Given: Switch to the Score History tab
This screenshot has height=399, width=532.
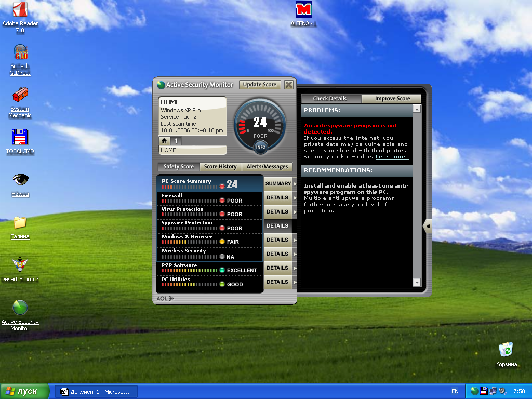Looking at the screenshot, I should click(220, 167).
